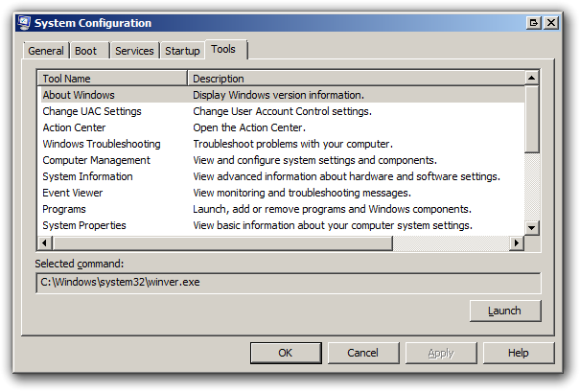Click 'View monitoring and troubleshooting messages.' text
The image size is (580, 392).
[302, 193]
